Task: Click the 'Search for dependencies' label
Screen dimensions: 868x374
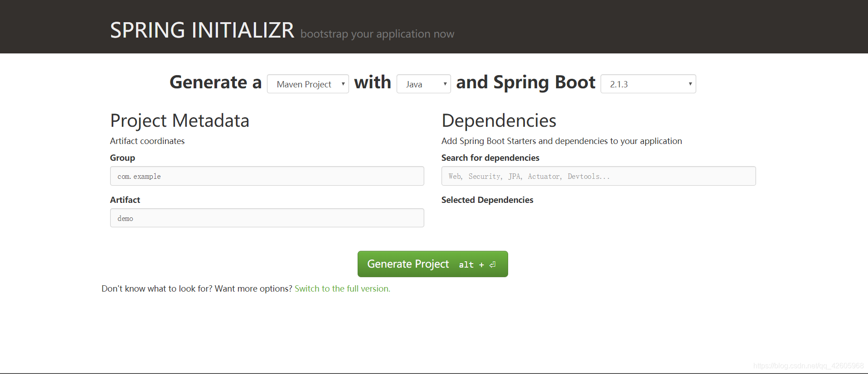Action: pos(490,158)
